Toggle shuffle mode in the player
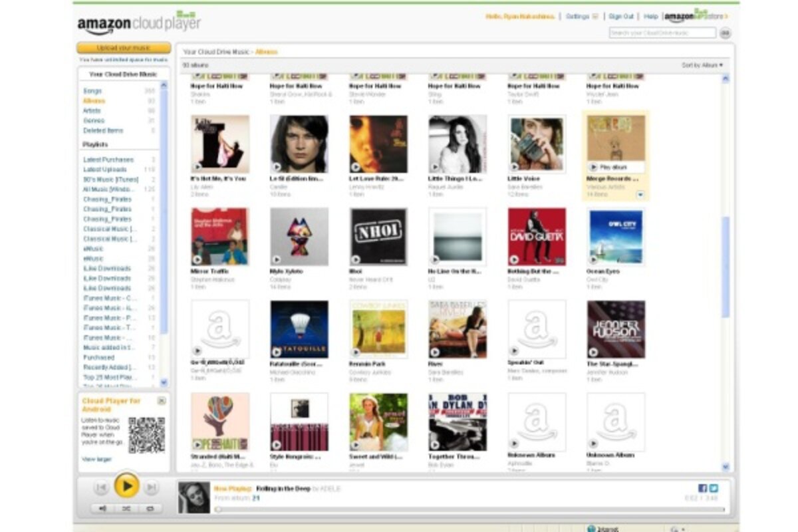Screen dimensions: 798x532 126,508
